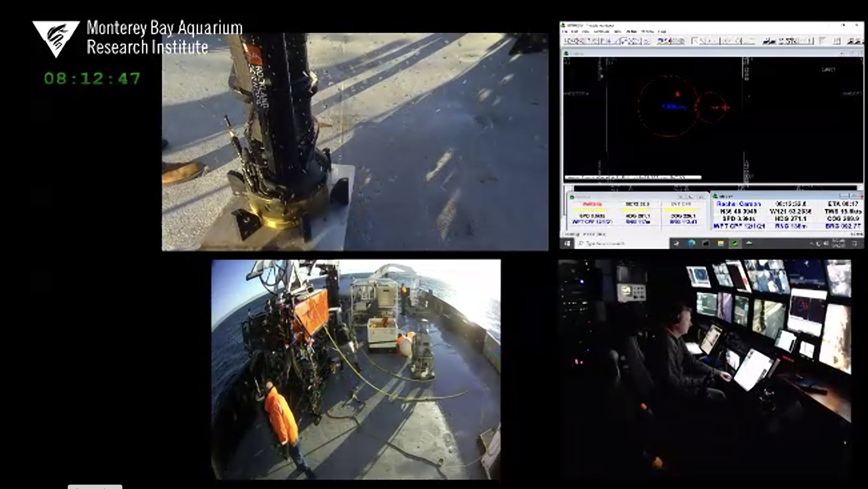
Task: Click the Rachel Carson data window icon
Action: click(x=715, y=196)
